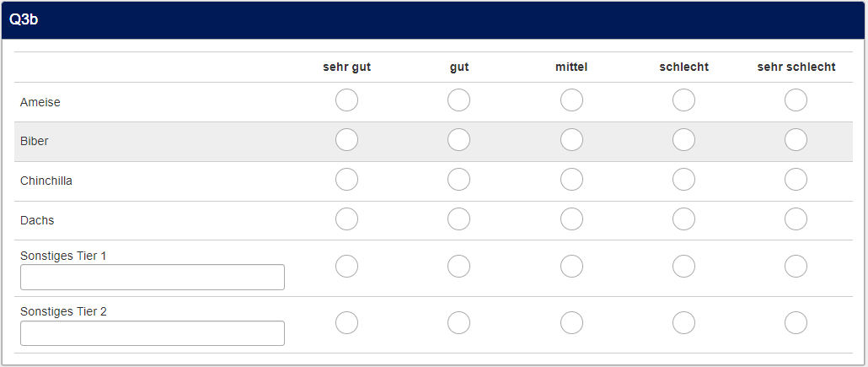The width and height of the screenshot is (868, 367).
Task: Mark Ameise as sehr schlecht
Action: point(796,100)
